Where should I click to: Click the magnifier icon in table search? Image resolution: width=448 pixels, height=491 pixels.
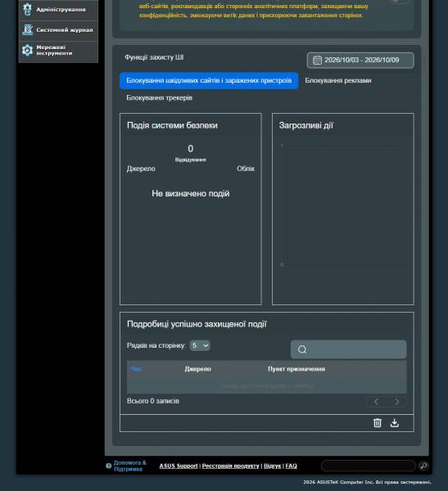tap(302, 349)
